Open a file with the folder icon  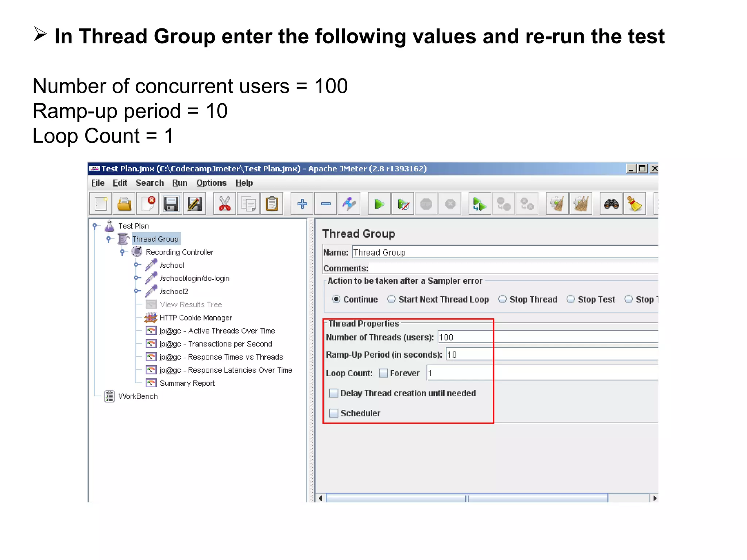[x=124, y=204]
